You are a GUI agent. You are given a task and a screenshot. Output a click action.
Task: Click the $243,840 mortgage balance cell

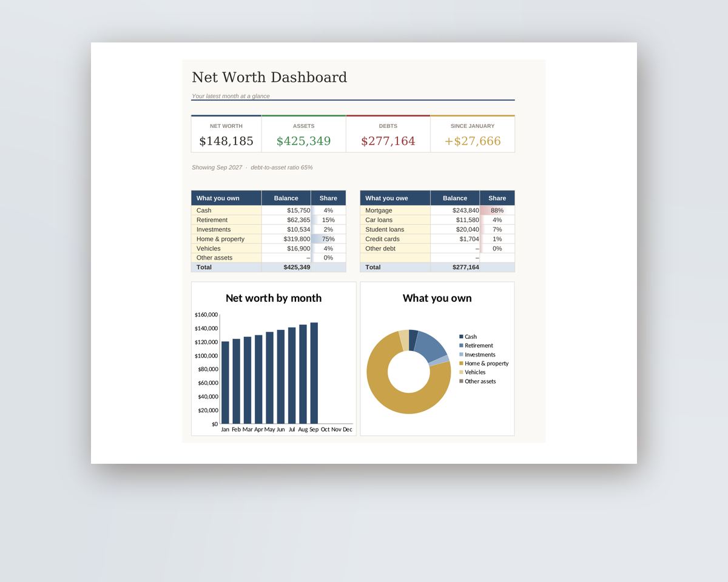[x=455, y=210]
